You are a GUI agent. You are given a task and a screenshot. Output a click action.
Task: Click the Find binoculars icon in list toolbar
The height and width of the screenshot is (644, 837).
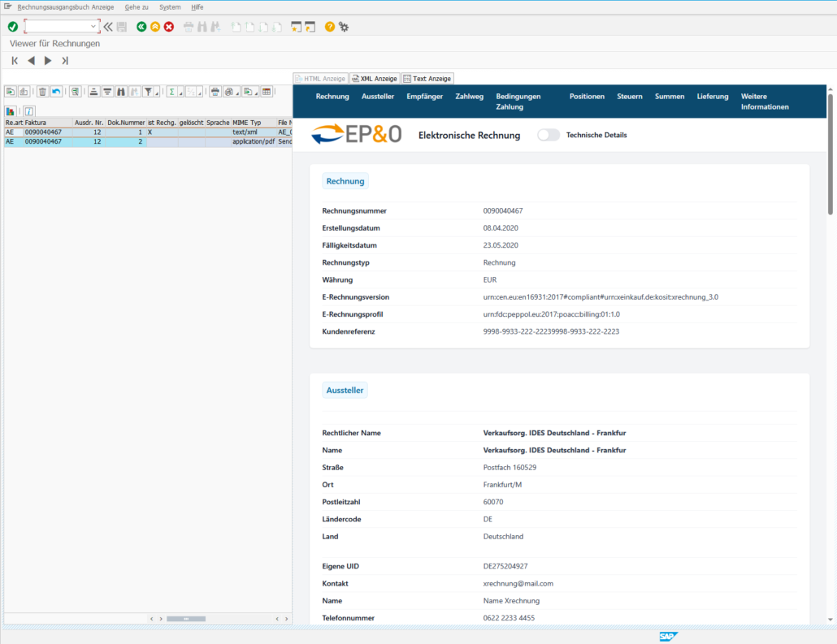tap(121, 92)
